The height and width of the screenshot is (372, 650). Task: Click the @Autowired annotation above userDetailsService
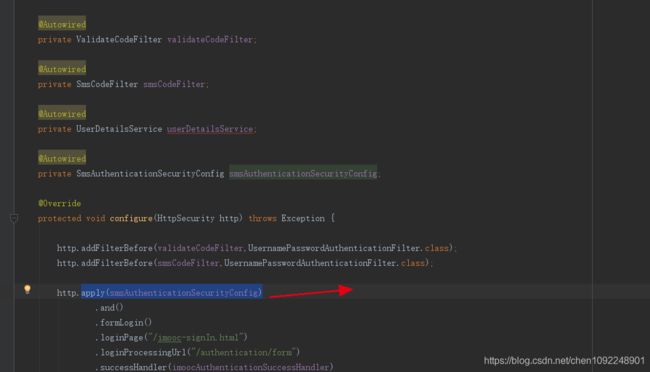[62, 114]
